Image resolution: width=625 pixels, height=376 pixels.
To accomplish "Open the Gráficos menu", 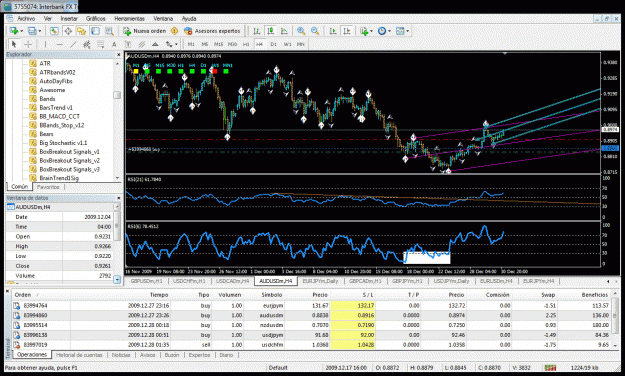I will coord(96,18).
